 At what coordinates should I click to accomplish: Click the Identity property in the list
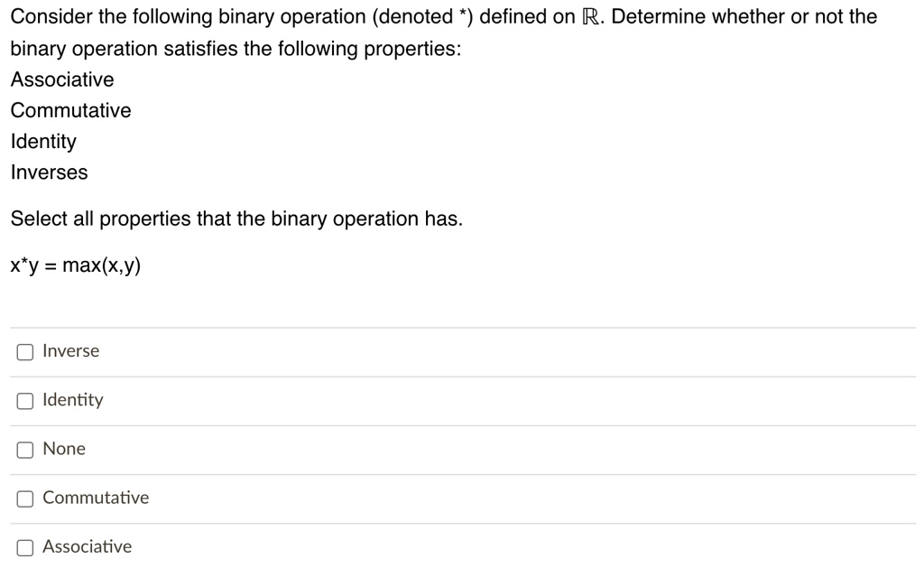tap(42, 141)
